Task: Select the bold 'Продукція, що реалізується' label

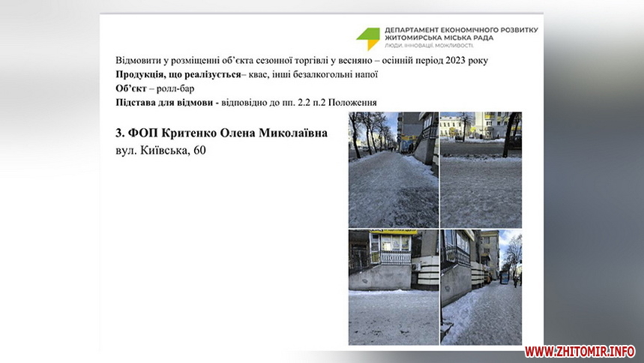Action: [x=178, y=74]
